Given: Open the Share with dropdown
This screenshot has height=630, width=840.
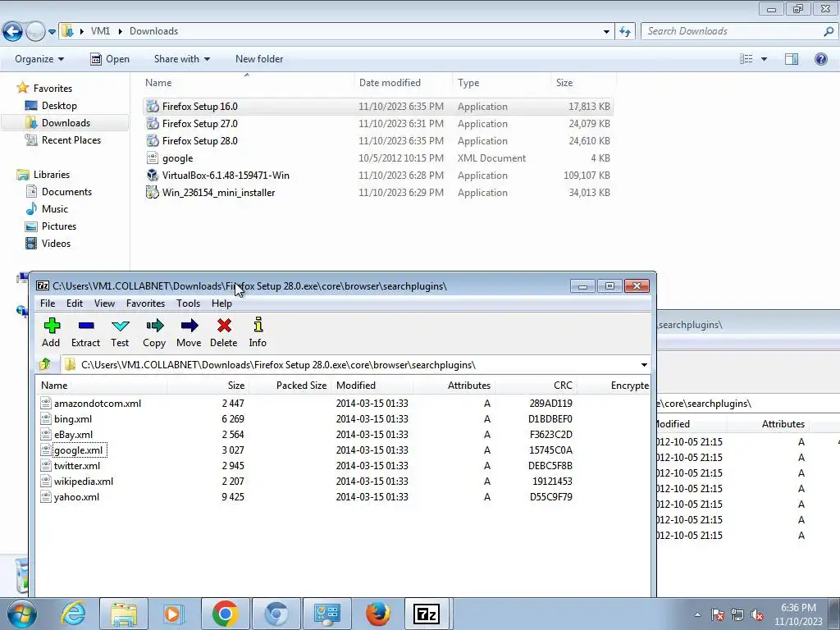Looking at the screenshot, I should point(181,59).
